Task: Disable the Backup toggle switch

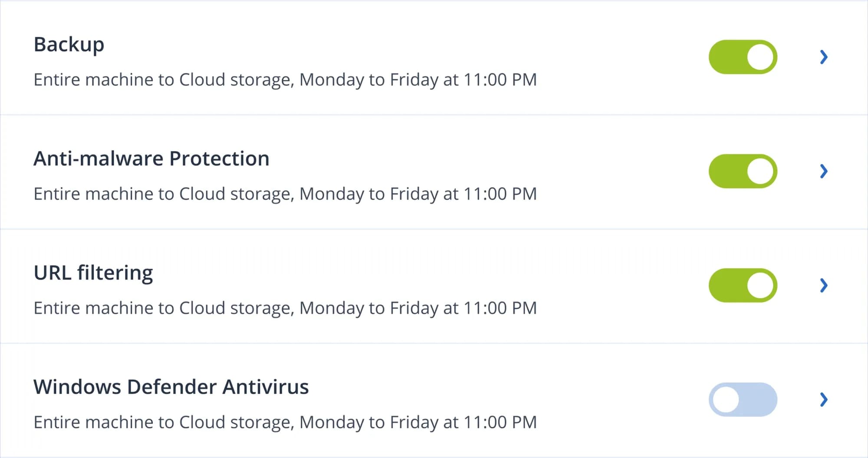Action: point(743,57)
